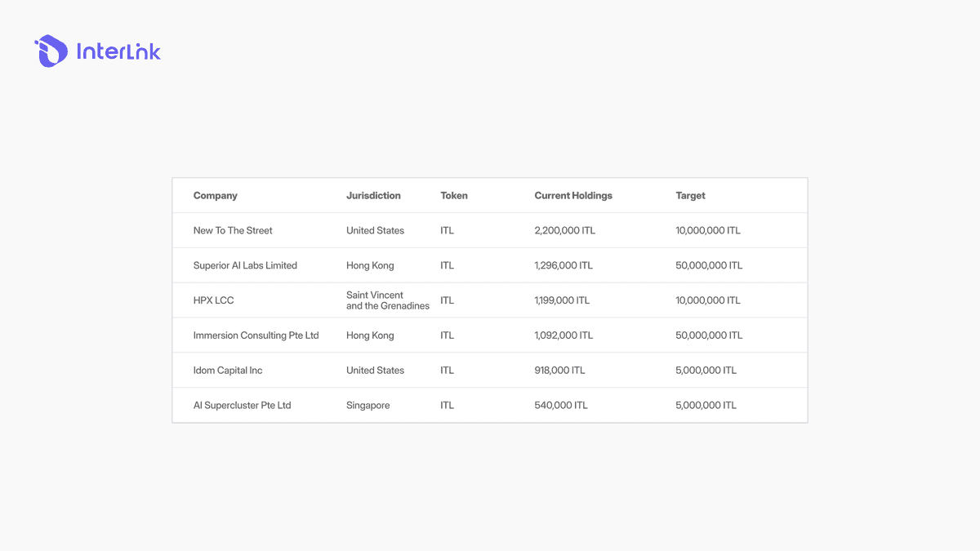This screenshot has width=980, height=551.
Task: Click Immersion Consulting Pte Ltd cell
Action: point(256,335)
